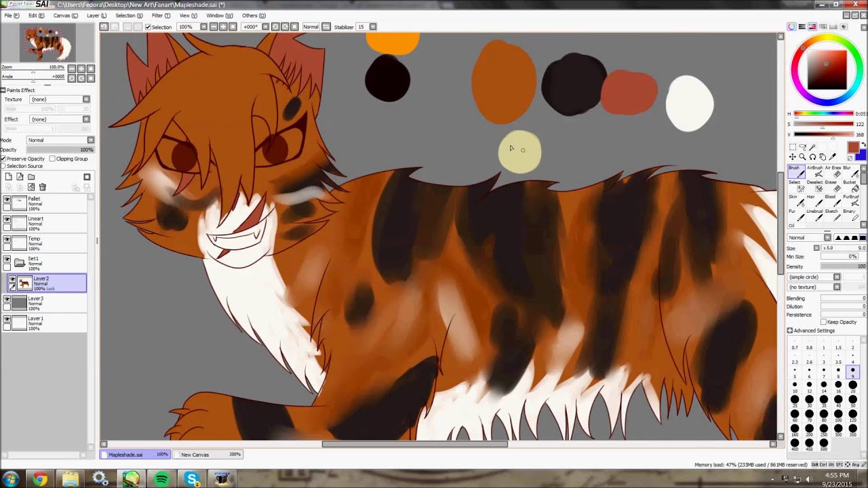Click the navigator thumbnail preview
Screen dimensions: 868x488
pos(47,43)
